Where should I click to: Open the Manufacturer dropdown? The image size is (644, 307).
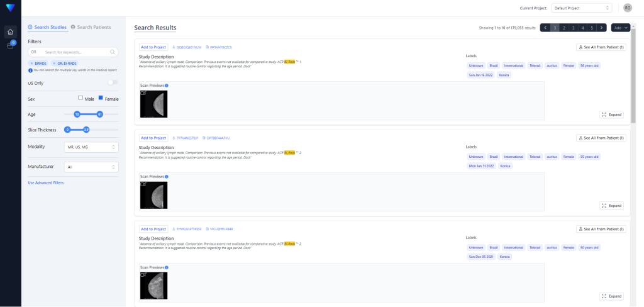[x=91, y=167]
